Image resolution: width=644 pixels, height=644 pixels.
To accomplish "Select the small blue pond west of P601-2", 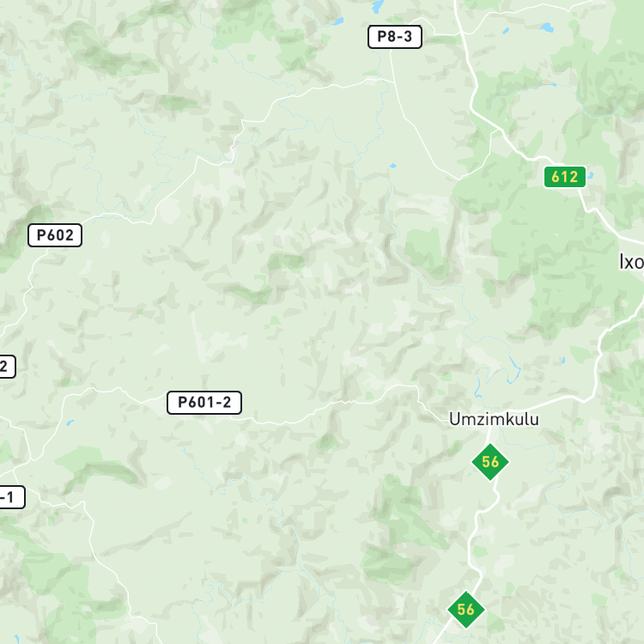I will point(70,422).
